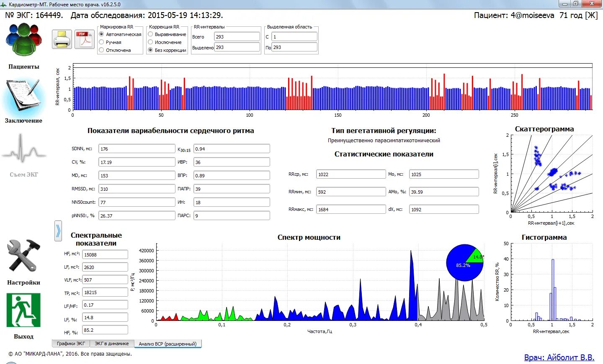603x364 pixels.
Task: Click the CV, % value field
Action: point(137,162)
